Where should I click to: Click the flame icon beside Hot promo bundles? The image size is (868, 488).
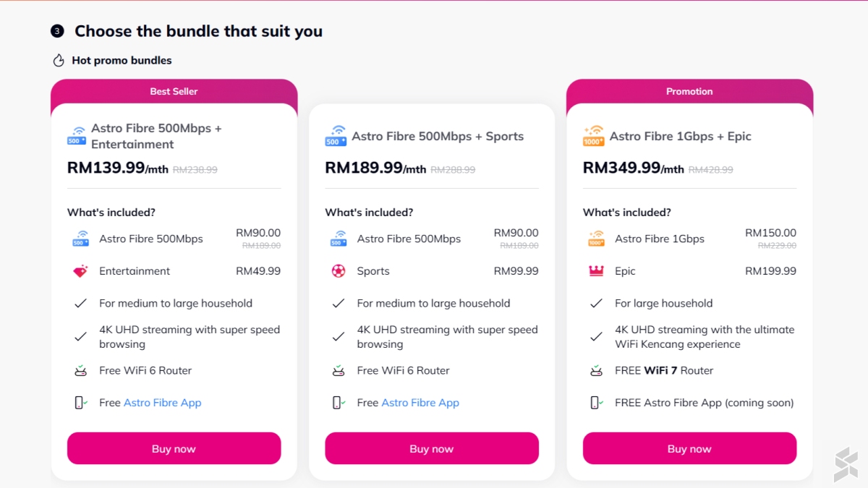(x=59, y=61)
